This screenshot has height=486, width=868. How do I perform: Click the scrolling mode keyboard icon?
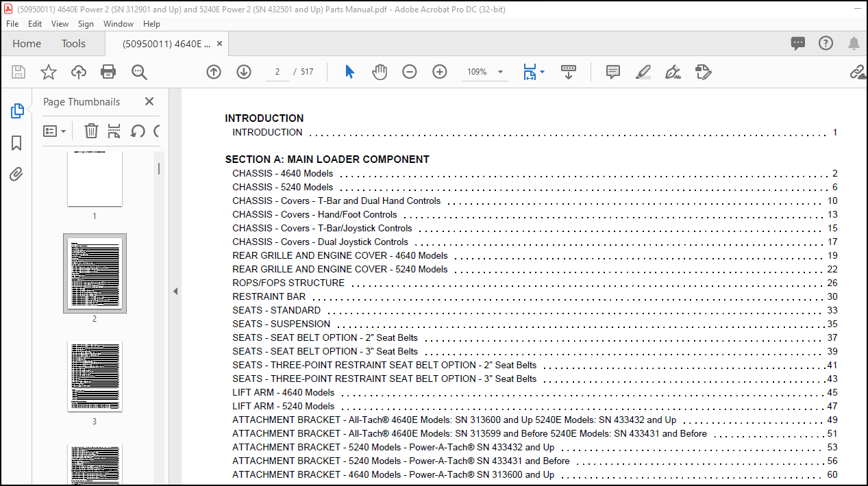pos(569,72)
